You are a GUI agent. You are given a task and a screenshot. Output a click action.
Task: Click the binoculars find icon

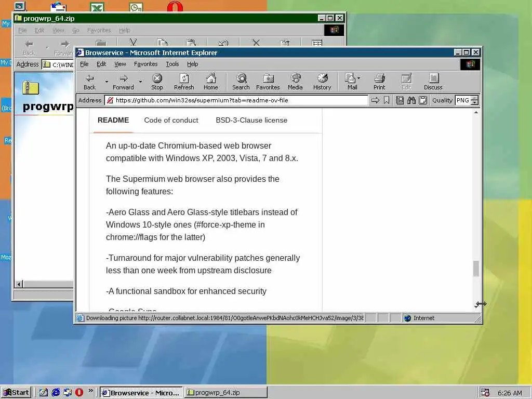[x=411, y=100]
